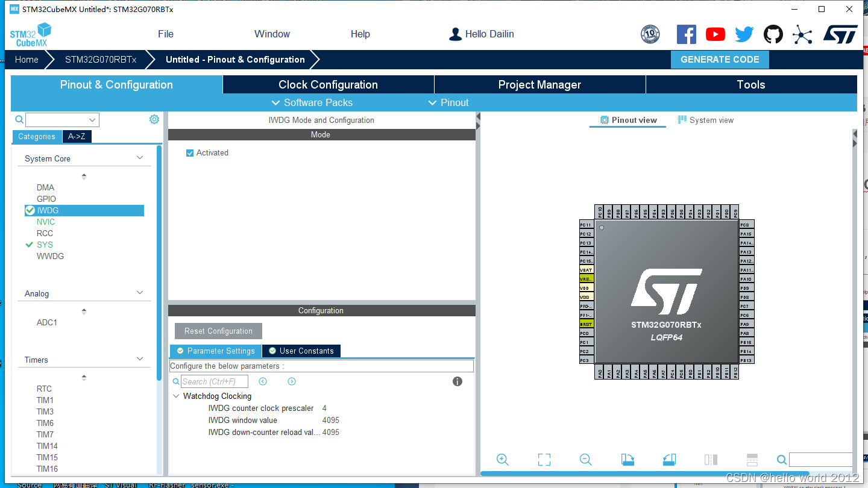Screen dimensions: 868x488
Task: Zoom in on the pinout view
Action: click(503, 460)
